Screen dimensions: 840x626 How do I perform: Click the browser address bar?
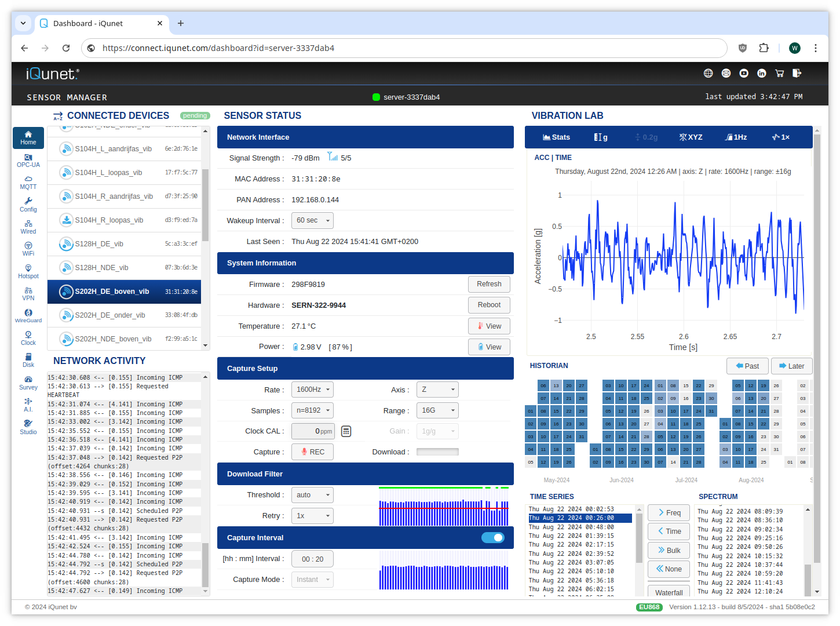(404, 48)
